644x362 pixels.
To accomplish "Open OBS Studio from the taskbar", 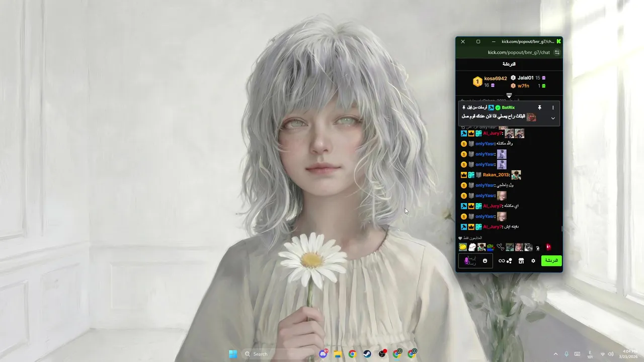I will 382,354.
